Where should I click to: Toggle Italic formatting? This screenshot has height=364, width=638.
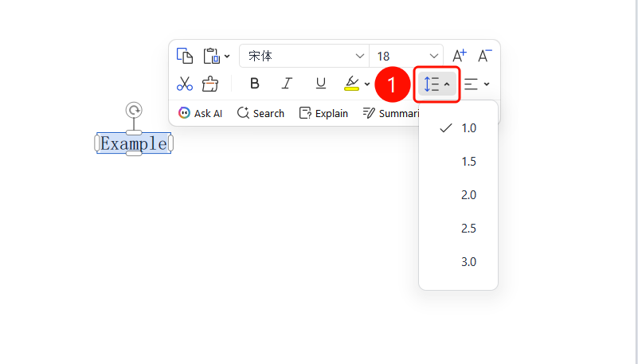pyautogui.click(x=288, y=84)
